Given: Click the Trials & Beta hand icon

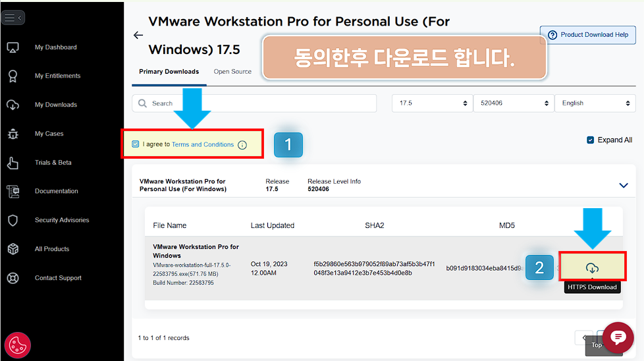Looking at the screenshot, I should 13,163.
